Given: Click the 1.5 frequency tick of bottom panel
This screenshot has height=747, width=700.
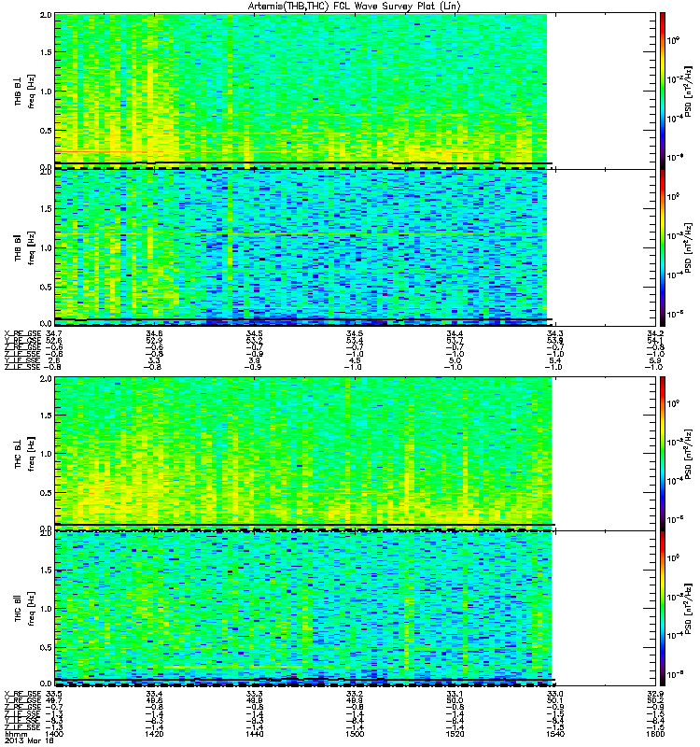Looking at the screenshot, I should pyautogui.click(x=46, y=571).
